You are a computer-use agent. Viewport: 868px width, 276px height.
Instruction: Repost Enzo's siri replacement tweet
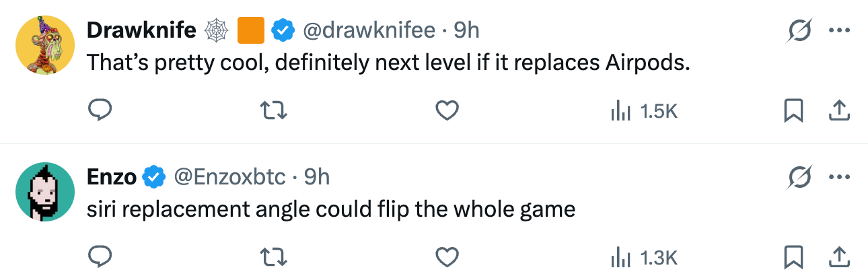pyautogui.click(x=274, y=257)
